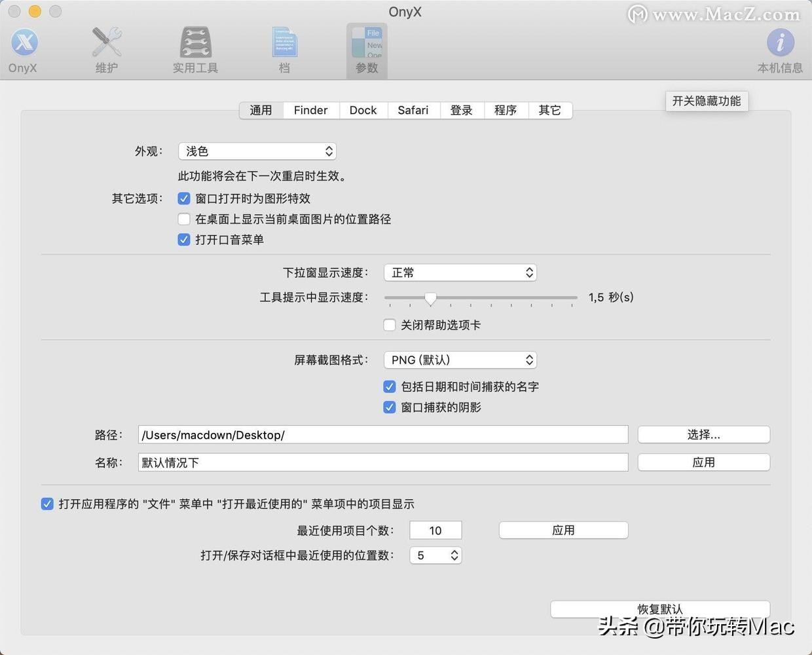
Task: Enable 在桌面上显示当前桌面图片的位置路径 option
Action: (x=184, y=219)
